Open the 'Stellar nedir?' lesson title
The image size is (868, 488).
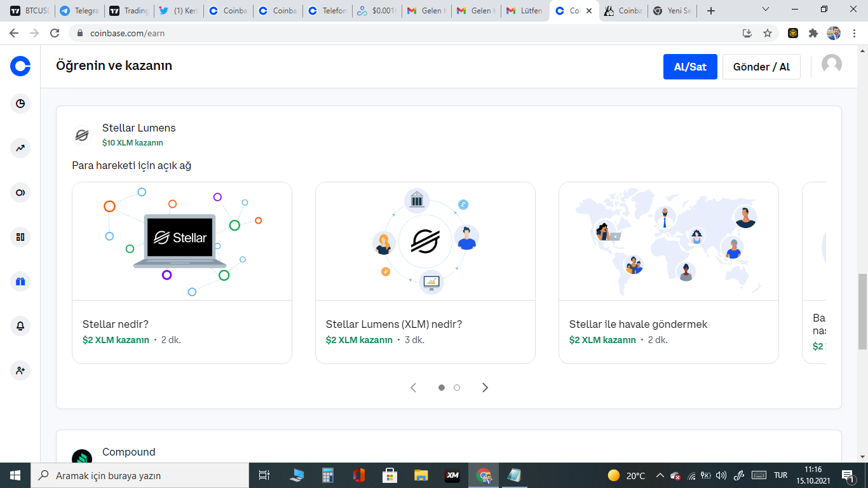(x=116, y=324)
